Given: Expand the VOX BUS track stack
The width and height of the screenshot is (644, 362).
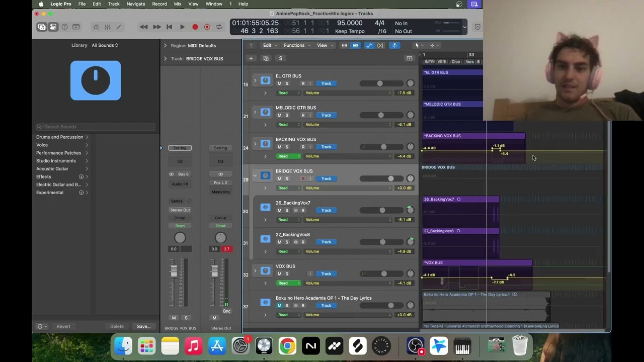Looking at the screenshot, I should pyautogui.click(x=255, y=270).
